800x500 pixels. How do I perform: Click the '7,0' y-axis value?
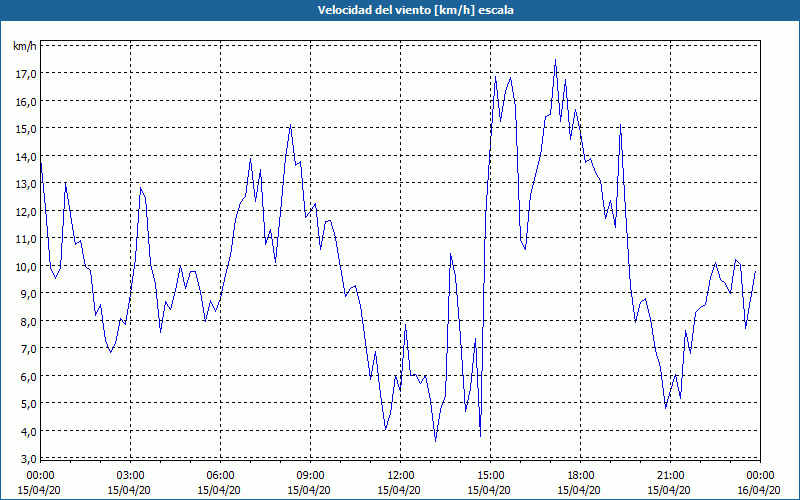pos(29,349)
